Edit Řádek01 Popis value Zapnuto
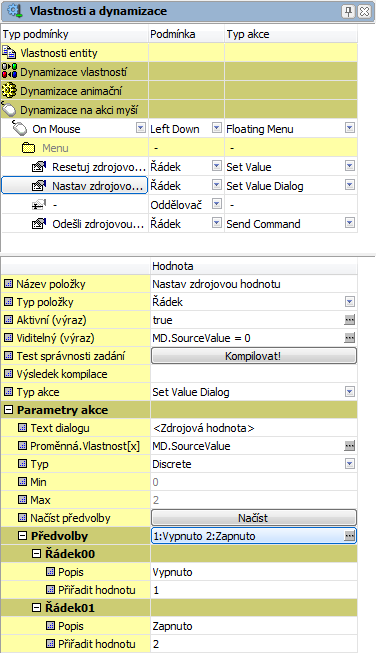 254,626
